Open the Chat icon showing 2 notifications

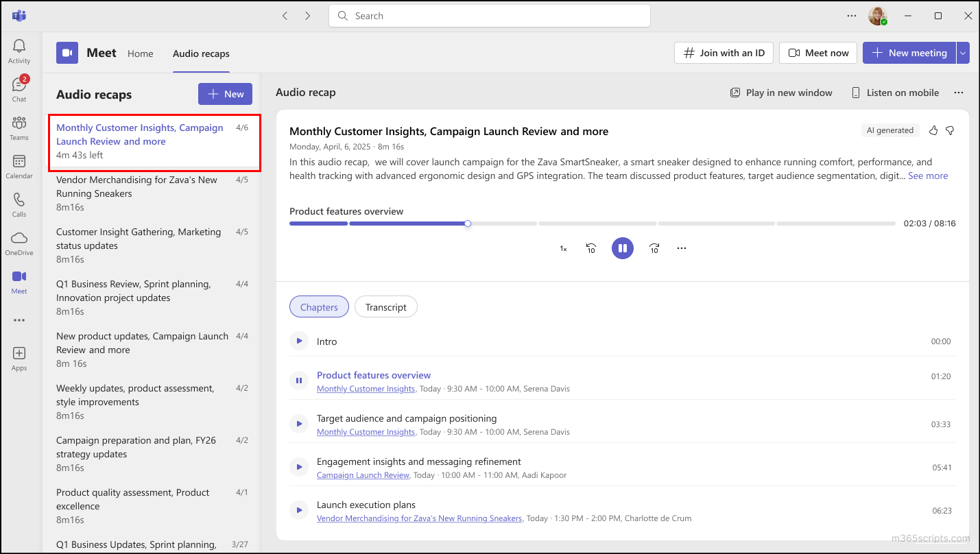[x=19, y=87]
